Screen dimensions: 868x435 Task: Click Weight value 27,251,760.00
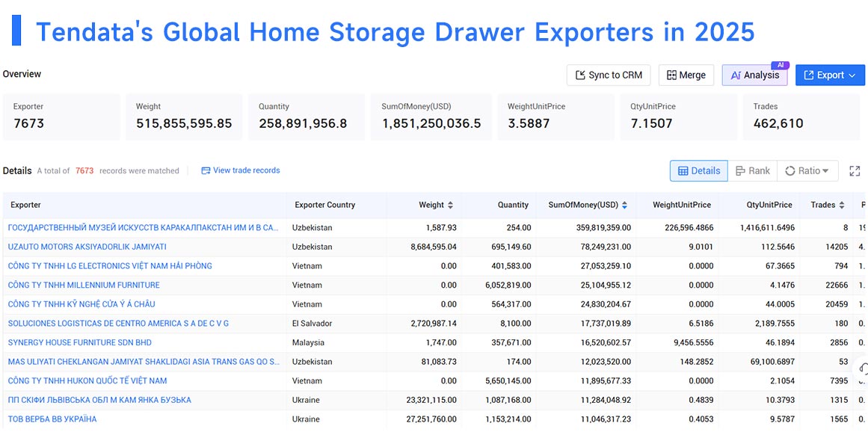431,419
